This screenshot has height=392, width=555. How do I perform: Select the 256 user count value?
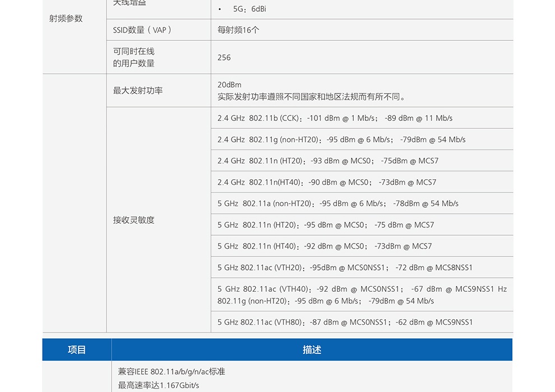(224, 58)
